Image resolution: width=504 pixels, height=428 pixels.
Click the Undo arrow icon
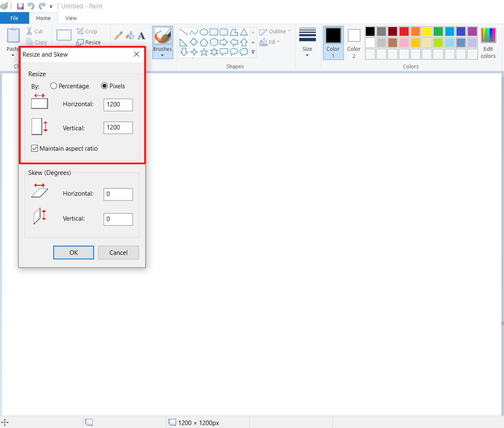pos(31,6)
